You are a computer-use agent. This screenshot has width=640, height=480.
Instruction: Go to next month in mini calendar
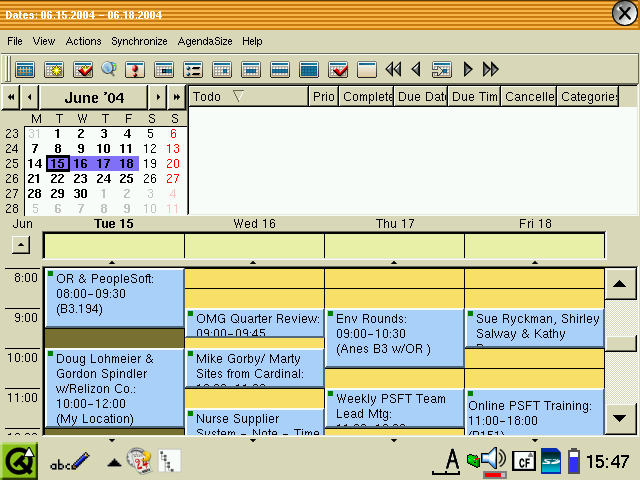coord(158,97)
